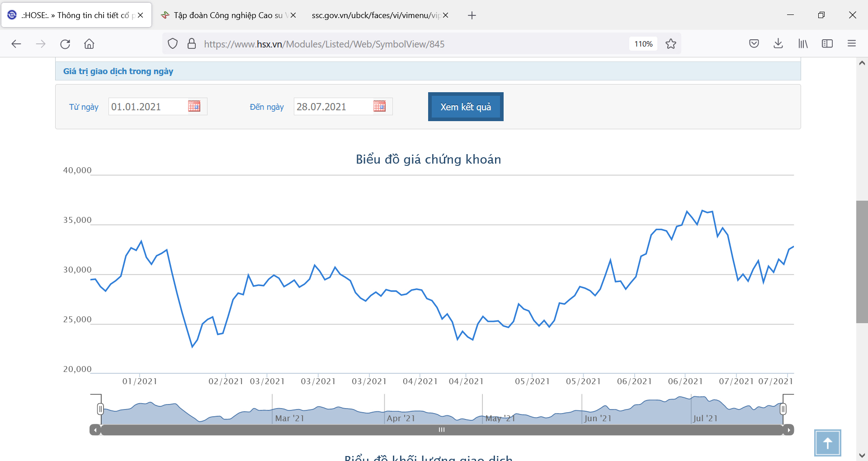Show the Firefox library icon

(803, 44)
